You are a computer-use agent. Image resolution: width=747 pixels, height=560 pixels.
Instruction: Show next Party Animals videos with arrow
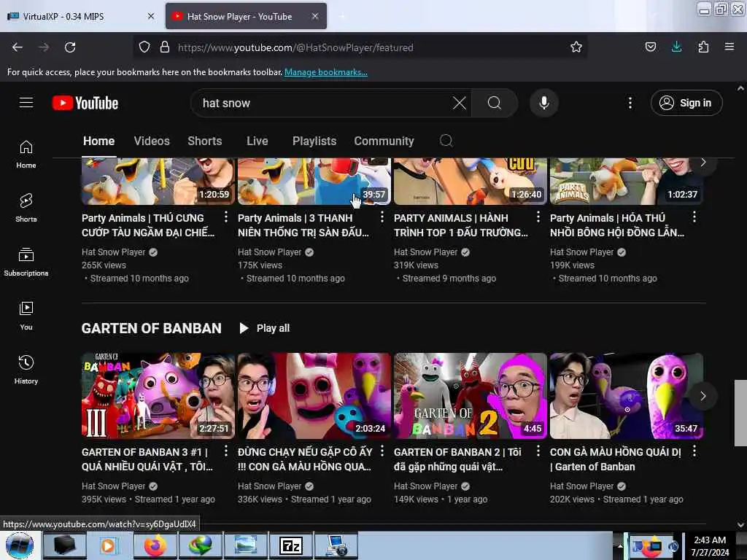tap(703, 163)
